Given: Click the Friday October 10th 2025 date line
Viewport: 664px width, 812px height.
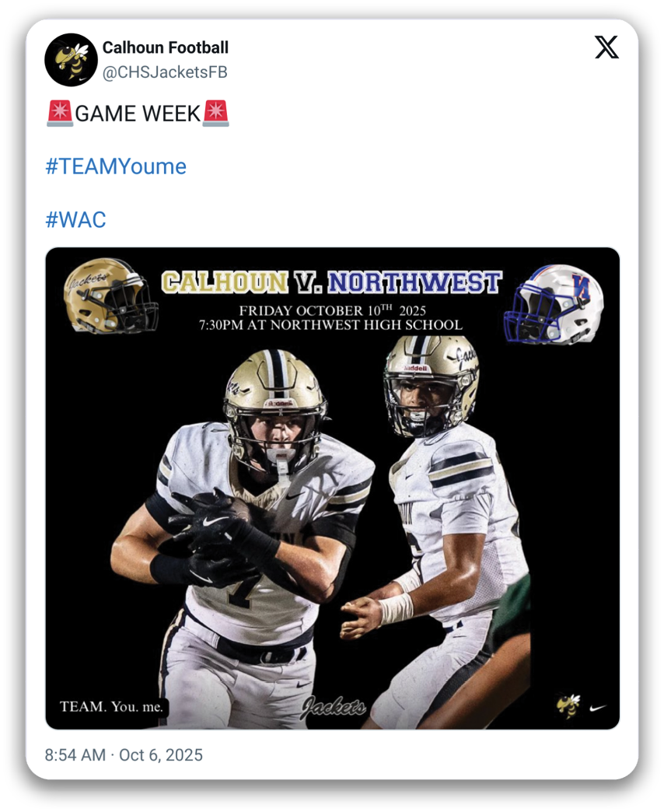Looking at the screenshot, I should point(332,310).
